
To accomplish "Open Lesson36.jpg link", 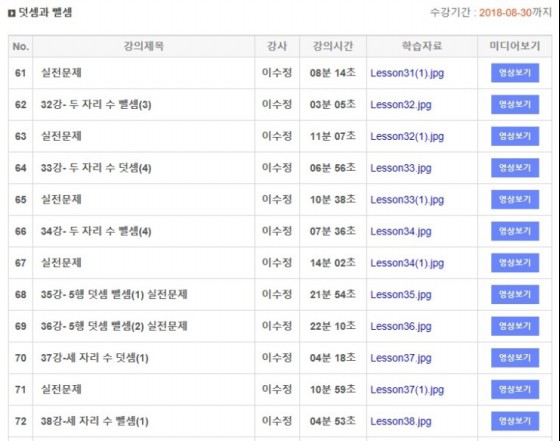I will tap(401, 326).
